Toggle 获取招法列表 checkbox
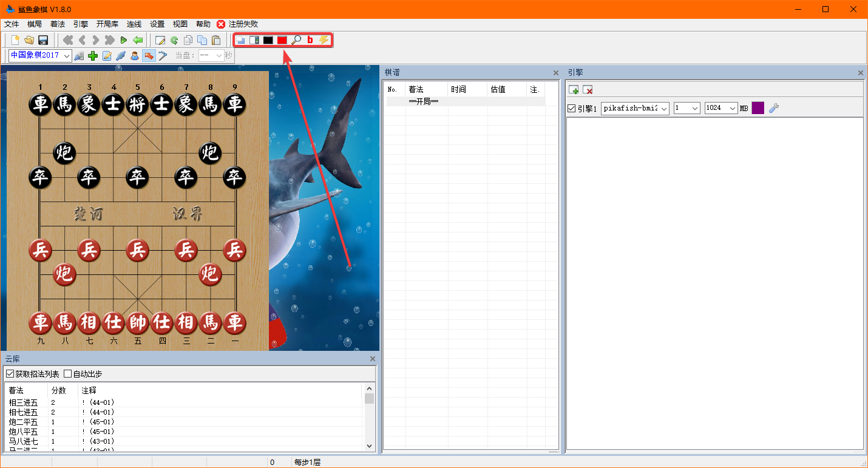Viewport: 868px width, 468px height. (10, 374)
